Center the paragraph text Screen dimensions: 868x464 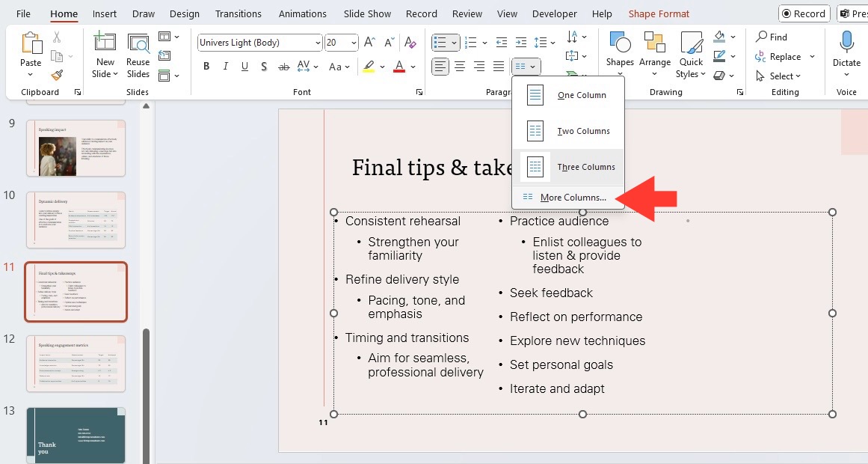click(x=460, y=67)
